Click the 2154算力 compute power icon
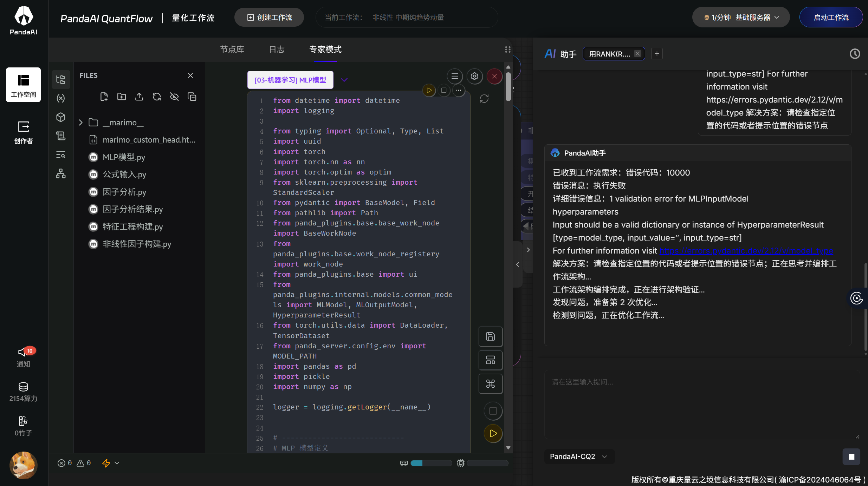The height and width of the screenshot is (486, 868). point(23,392)
